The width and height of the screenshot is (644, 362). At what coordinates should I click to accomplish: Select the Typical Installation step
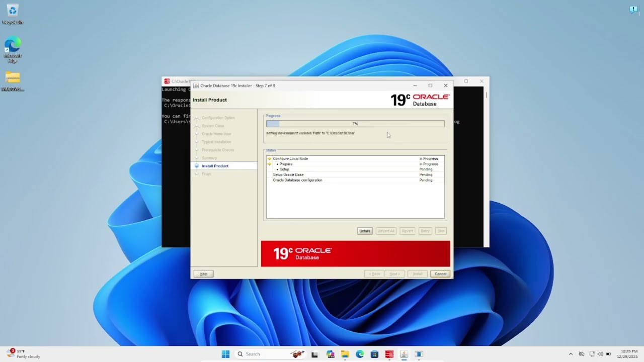(216, 142)
